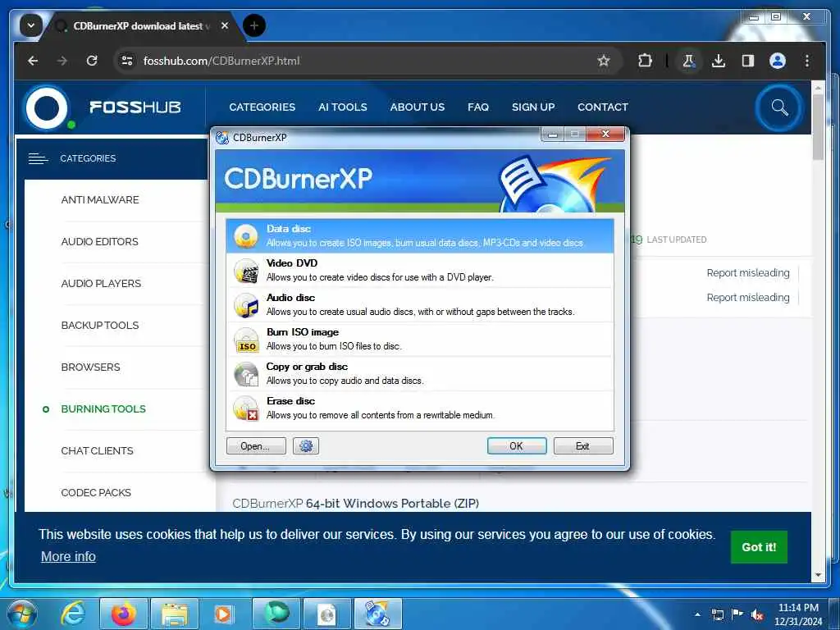This screenshot has height=630, width=840.
Task: Click CDBurnerXP 64-bit Windows Portable (ZIP) link
Action: [x=356, y=504]
